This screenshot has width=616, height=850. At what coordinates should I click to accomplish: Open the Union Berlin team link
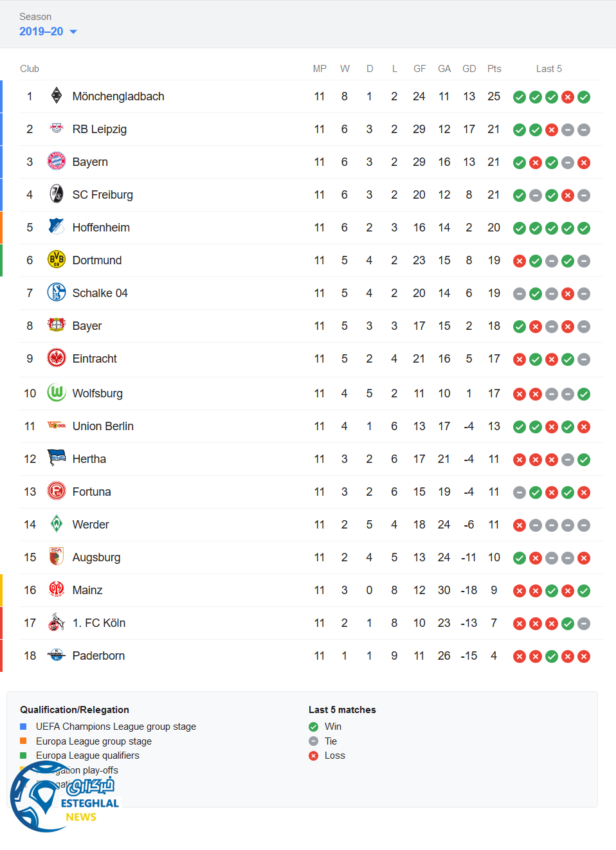pos(103,426)
